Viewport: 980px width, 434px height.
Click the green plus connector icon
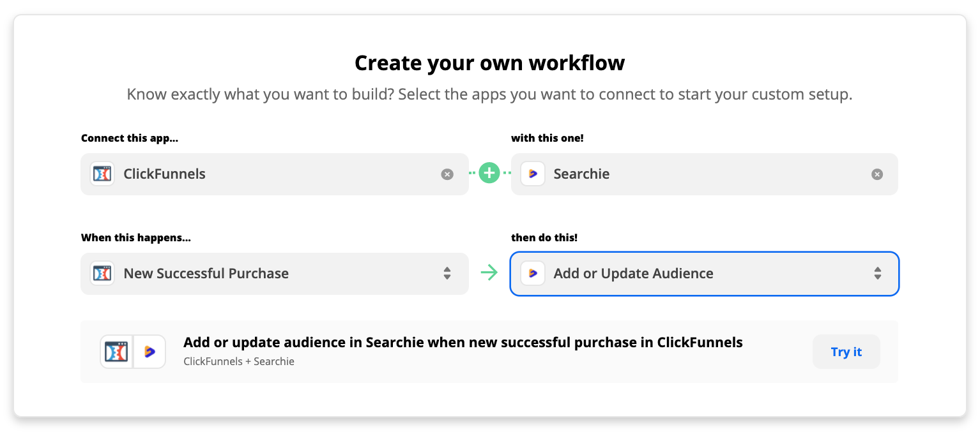(489, 173)
